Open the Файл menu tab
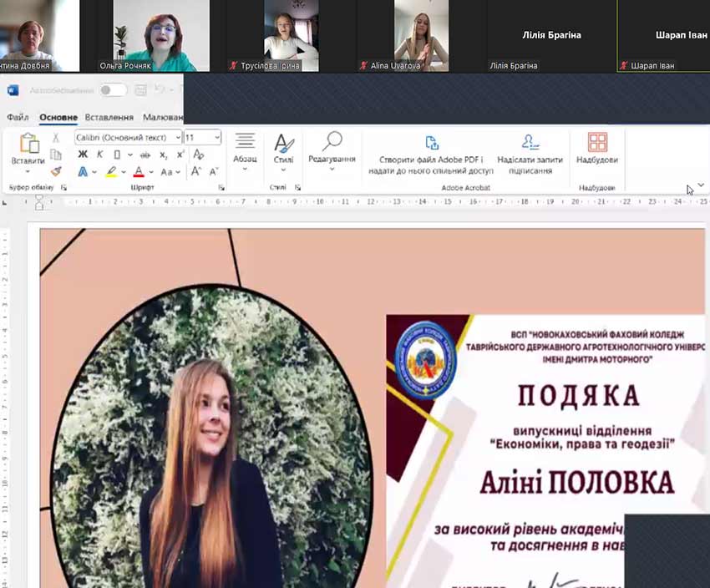This screenshot has width=710, height=588. click(x=18, y=118)
